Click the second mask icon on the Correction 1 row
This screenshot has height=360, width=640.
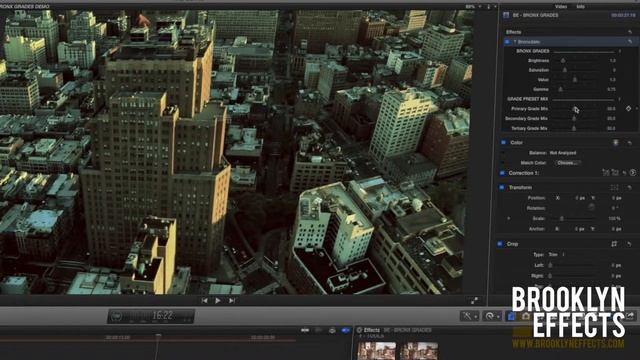615,173
